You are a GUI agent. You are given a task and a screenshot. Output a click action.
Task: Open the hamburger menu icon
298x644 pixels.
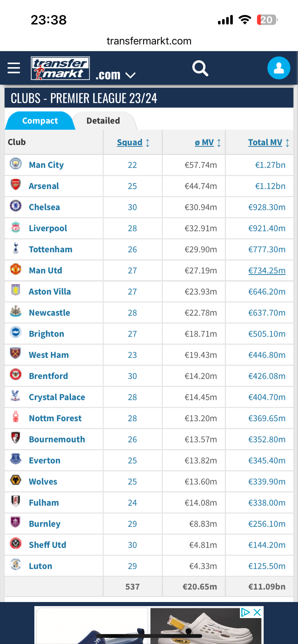click(x=14, y=68)
